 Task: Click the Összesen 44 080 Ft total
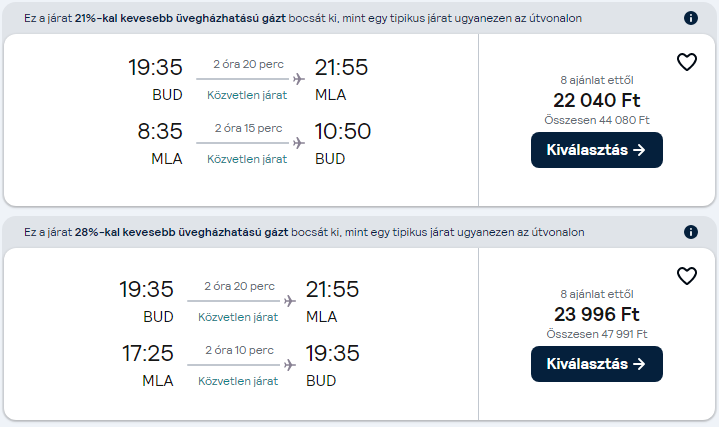coord(597,120)
